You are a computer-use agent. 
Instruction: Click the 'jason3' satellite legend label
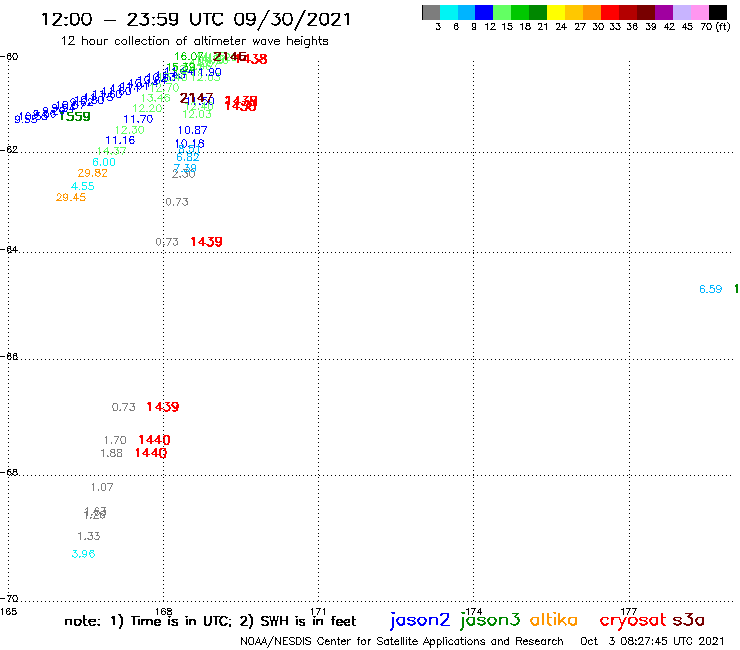[x=490, y=620]
